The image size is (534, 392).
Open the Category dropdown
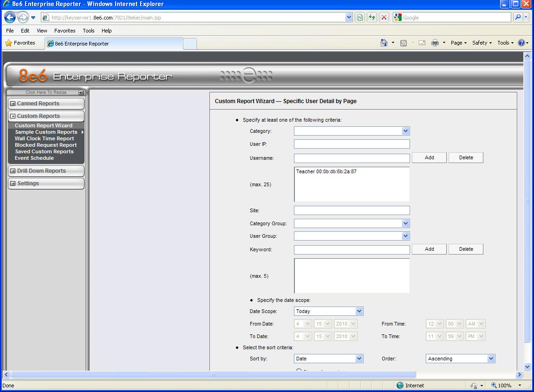click(x=405, y=131)
